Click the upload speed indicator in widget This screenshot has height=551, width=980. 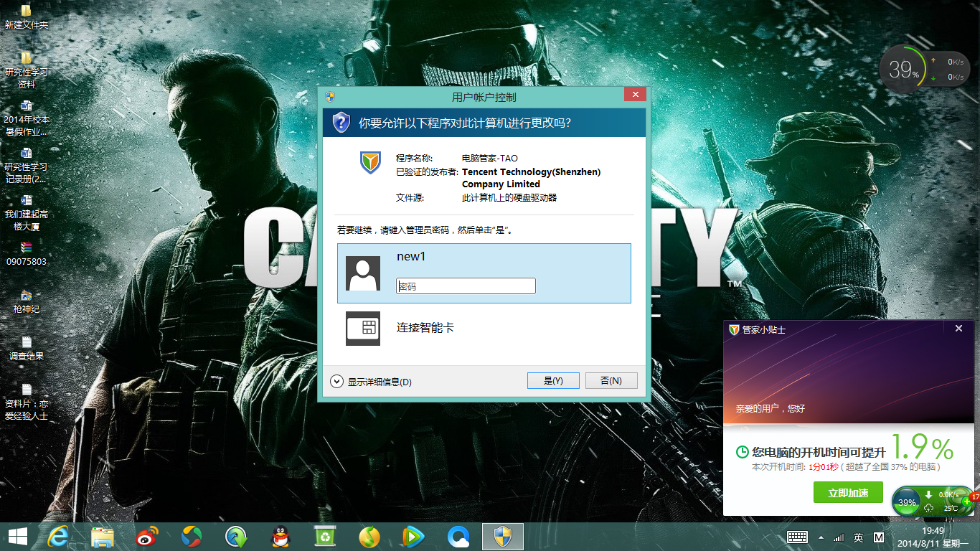[948, 62]
